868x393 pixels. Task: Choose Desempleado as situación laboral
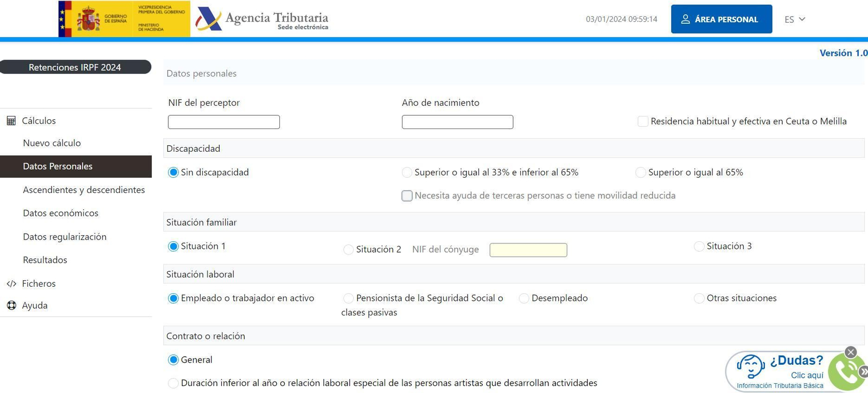click(524, 298)
